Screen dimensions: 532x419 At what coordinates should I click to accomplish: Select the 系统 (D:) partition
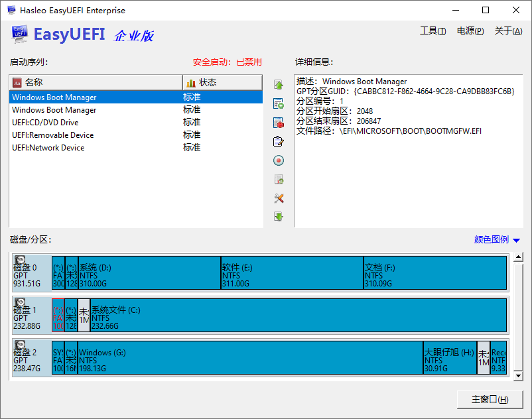pyautogui.click(x=150, y=273)
